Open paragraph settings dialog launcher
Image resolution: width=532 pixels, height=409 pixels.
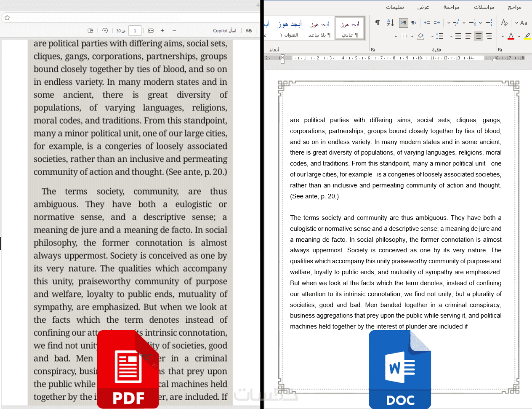[x=373, y=50]
